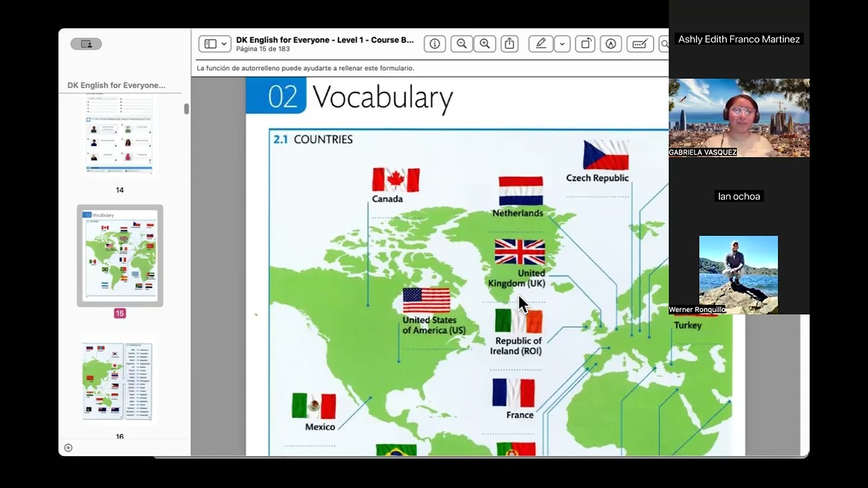Viewport: 868px width, 488px height.
Task: Select the highlight pen tool
Action: [541, 43]
